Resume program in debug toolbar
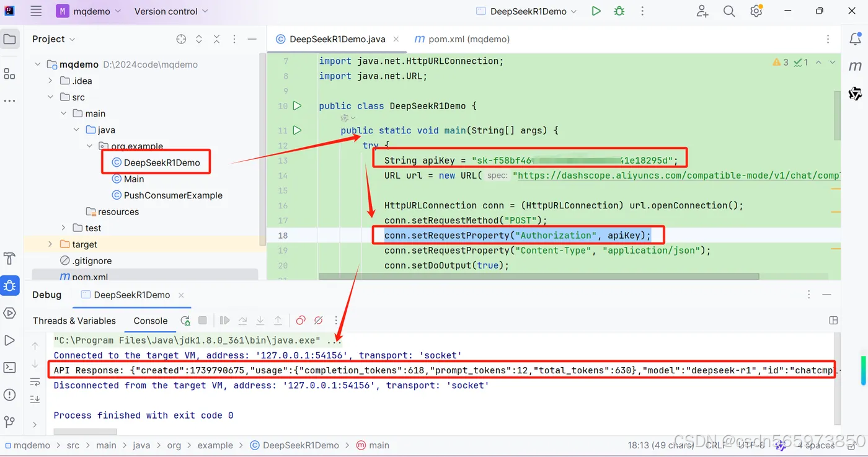Viewport: 868px width, 457px height. coord(224,321)
